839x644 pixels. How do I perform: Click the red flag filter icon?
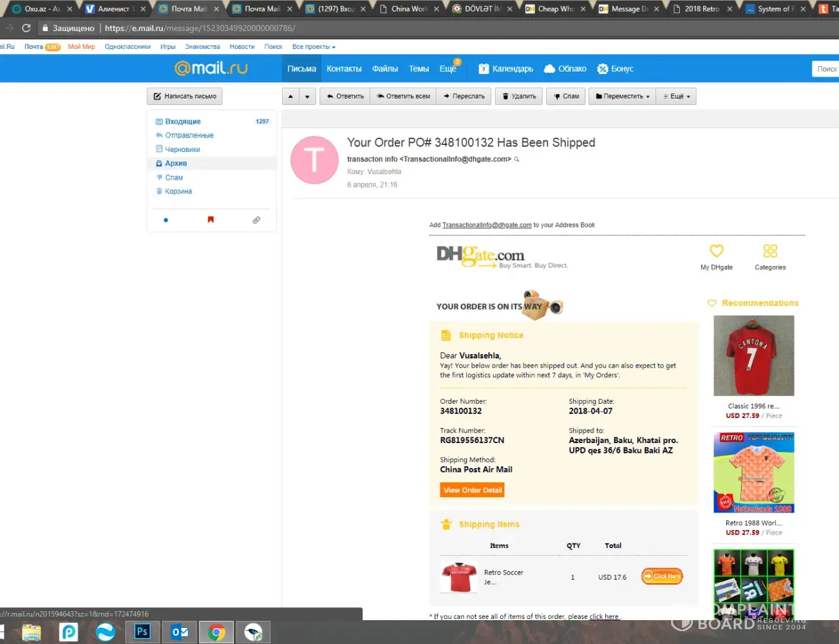(x=211, y=220)
